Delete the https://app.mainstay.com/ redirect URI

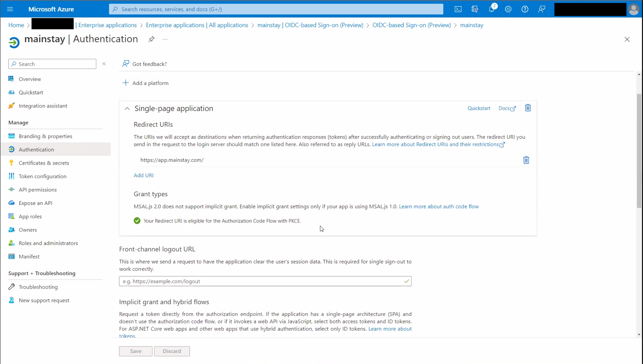526,160
